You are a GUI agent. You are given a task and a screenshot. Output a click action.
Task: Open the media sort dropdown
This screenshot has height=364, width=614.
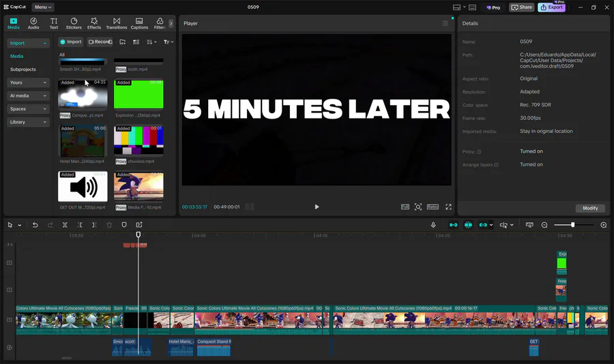(151, 42)
